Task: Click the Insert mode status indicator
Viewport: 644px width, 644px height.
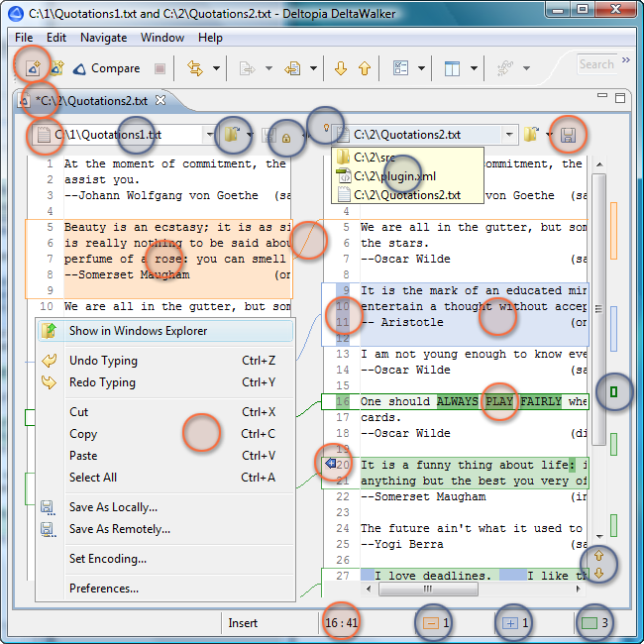Action: (x=243, y=623)
